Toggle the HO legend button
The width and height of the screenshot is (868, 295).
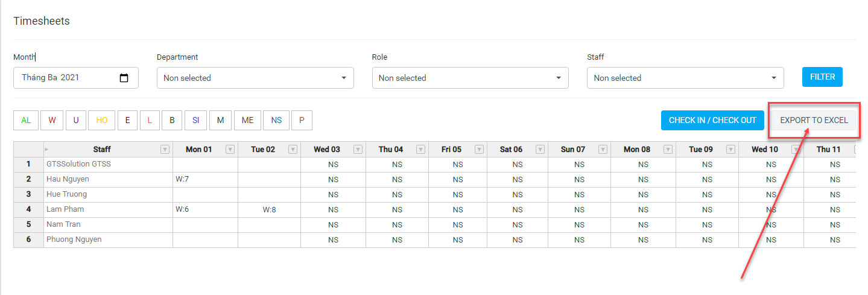click(x=101, y=120)
